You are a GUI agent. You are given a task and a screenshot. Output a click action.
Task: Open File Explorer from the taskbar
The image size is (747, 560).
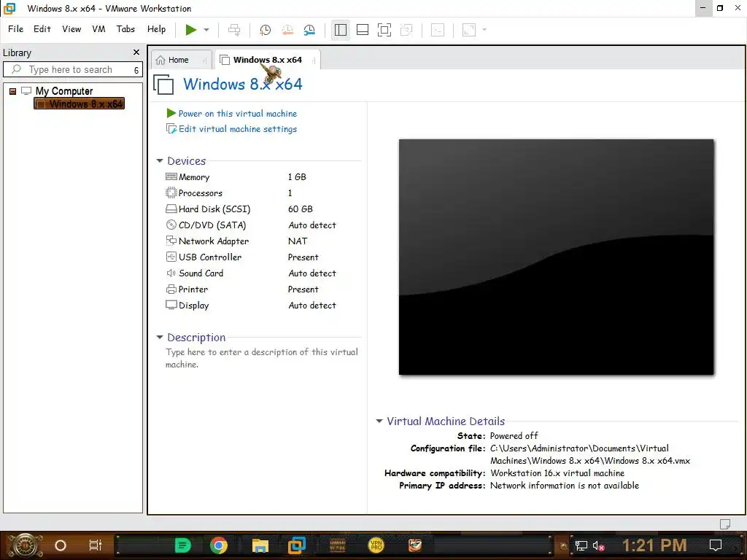(260, 545)
